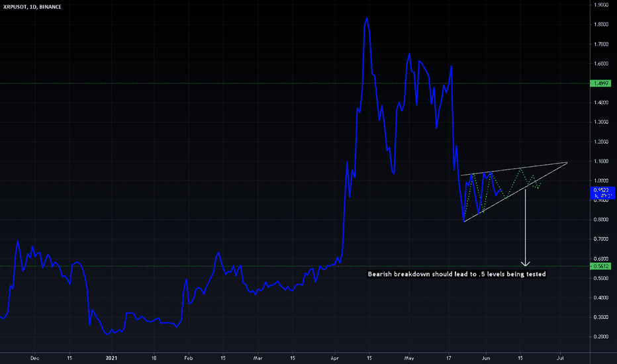Select the green 1.4997 price level label
The height and width of the screenshot is (364, 617).
pyautogui.click(x=600, y=83)
